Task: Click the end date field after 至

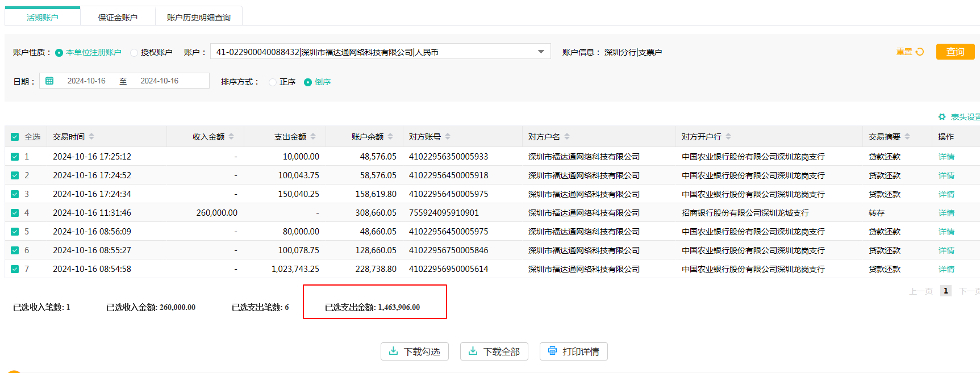Action: 160,81
